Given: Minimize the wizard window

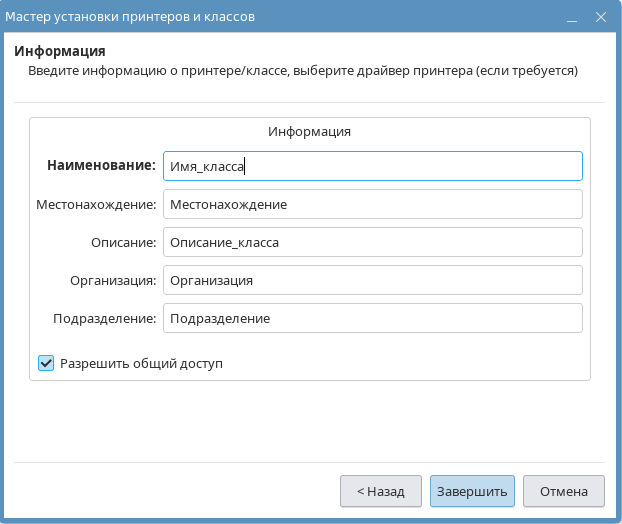Looking at the screenshot, I should pyautogui.click(x=570, y=18).
